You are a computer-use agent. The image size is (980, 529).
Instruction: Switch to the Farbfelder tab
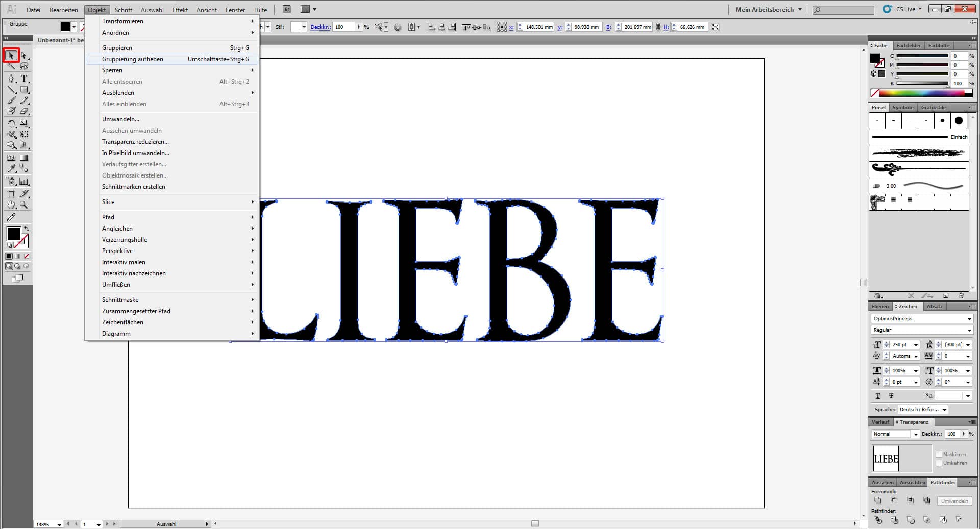(x=909, y=45)
